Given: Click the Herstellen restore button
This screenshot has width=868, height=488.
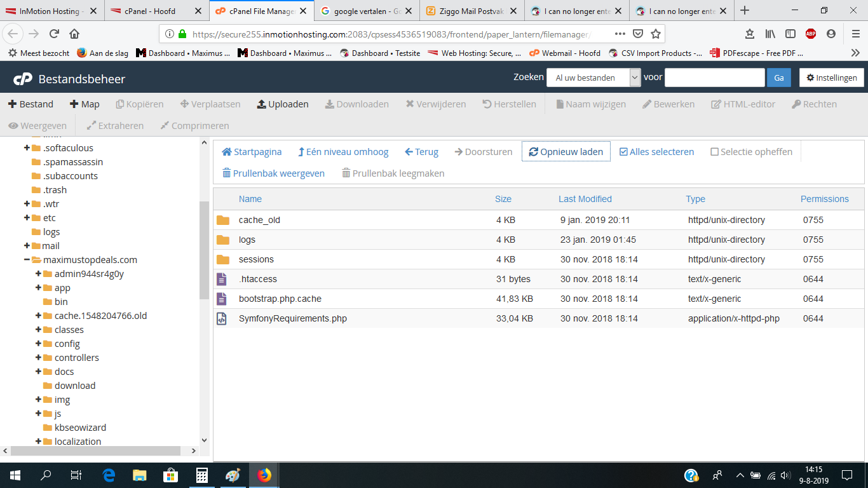Looking at the screenshot, I should [x=509, y=104].
